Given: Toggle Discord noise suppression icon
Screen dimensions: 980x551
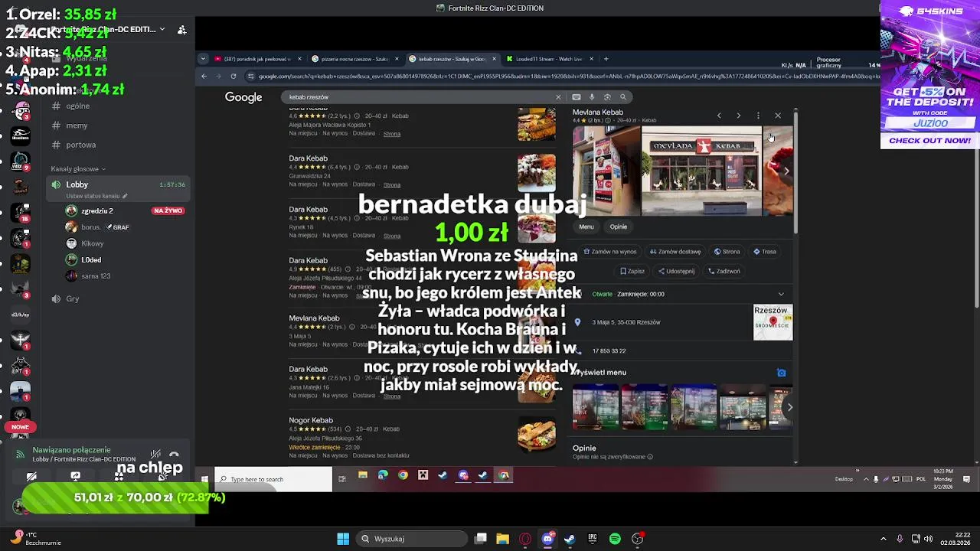Looking at the screenshot, I should click(x=155, y=455).
